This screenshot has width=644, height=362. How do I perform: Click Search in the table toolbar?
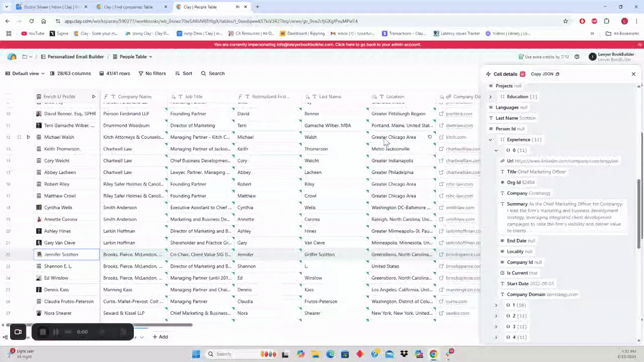pyautogui.click(x=213, y=74)
